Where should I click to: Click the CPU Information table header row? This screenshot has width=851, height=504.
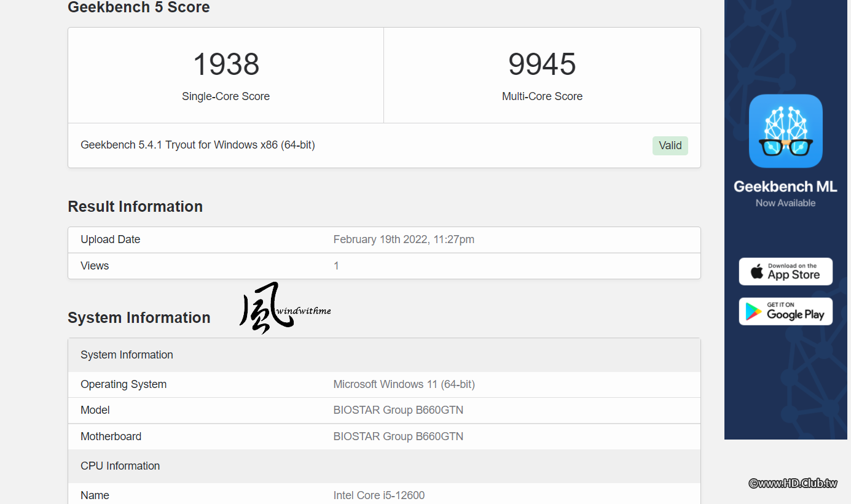(x=384, y=466)
